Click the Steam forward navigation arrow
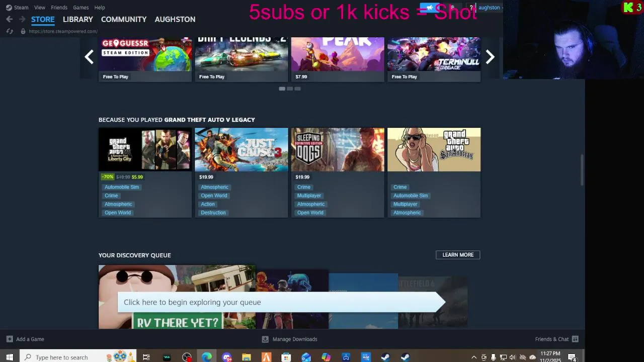 pos(22,19)
